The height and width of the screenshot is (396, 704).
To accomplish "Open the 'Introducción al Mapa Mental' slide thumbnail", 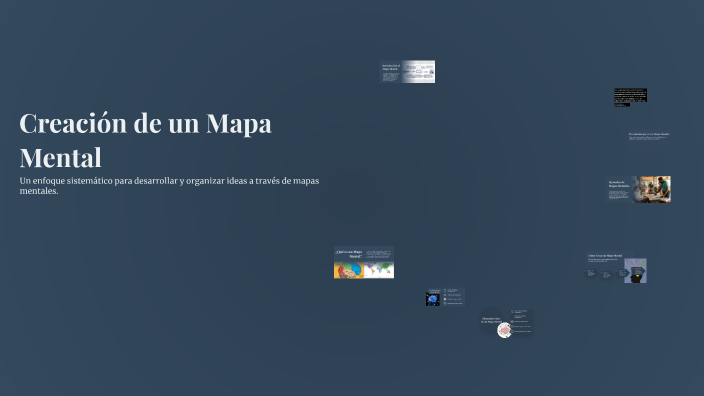I will tap(407, 71).
